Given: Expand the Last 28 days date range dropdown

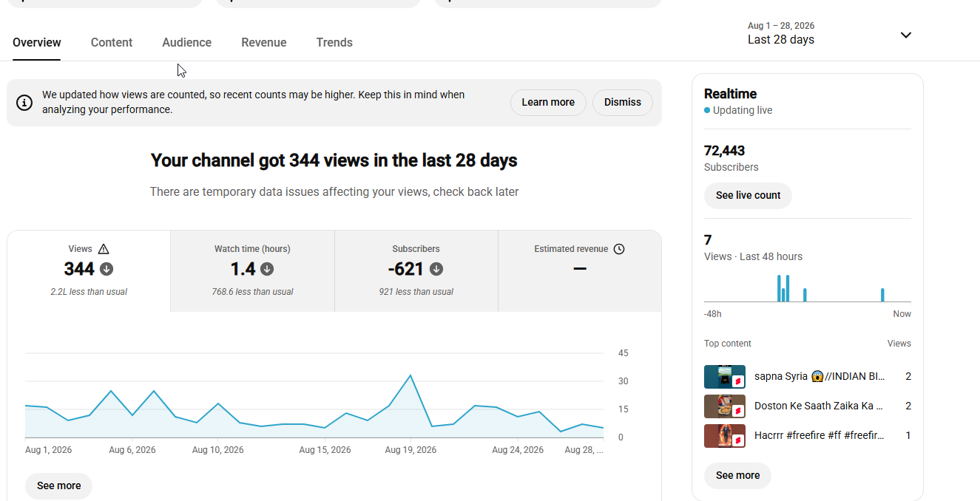Looking at the screenshot, I should coord(905,35).
